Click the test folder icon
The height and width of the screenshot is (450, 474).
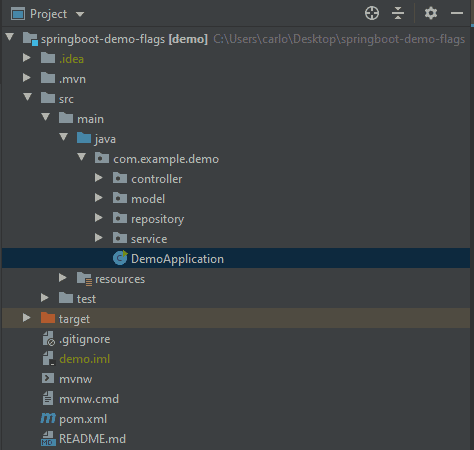(x=66, y=298)
